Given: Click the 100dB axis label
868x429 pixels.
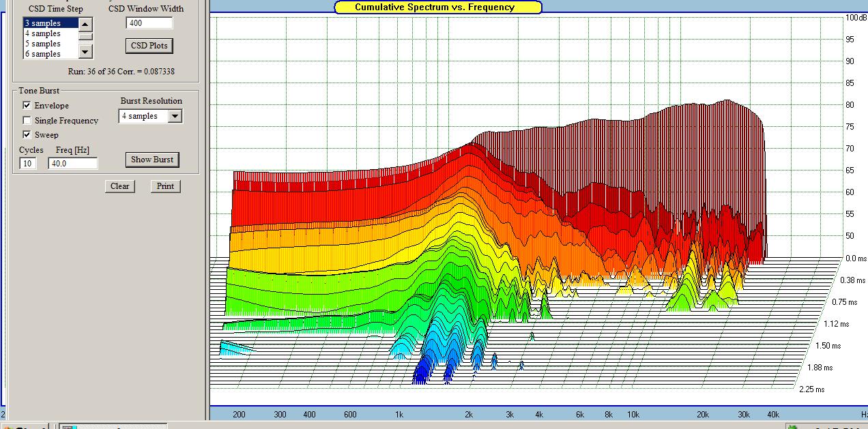Looking at the screenshot, I should pyautogui.click(x=856, y=17).
